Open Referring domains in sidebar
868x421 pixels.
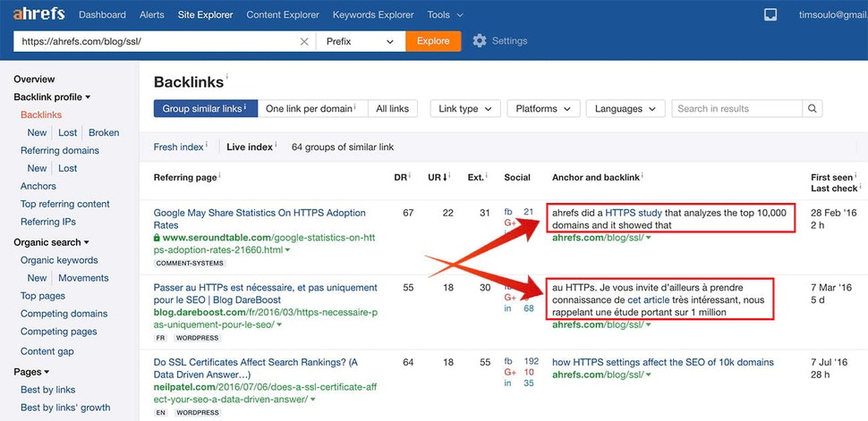click(60, 150)
